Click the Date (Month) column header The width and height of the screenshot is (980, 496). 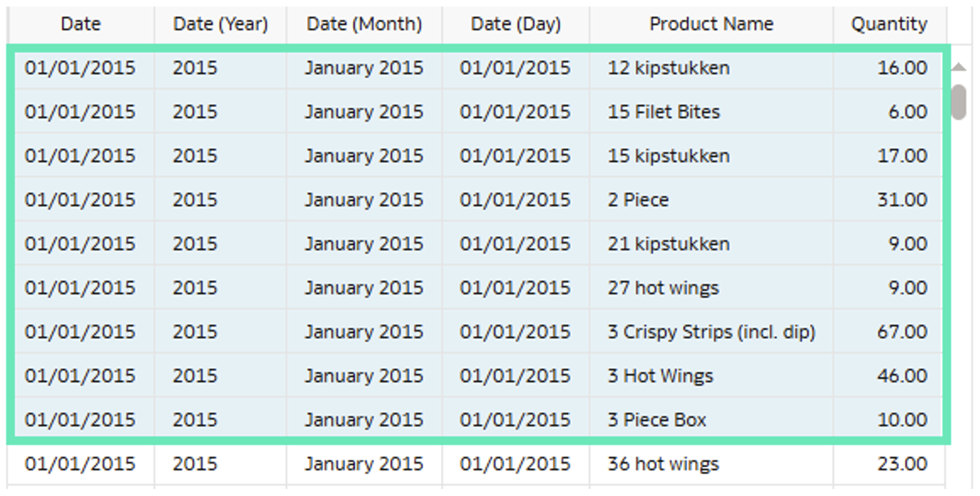tap(364, 24)
